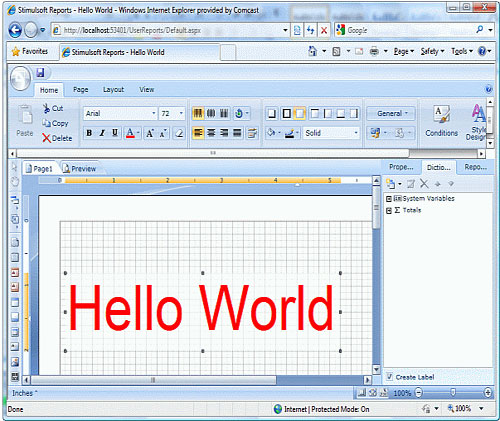This screenshot has height=421, width=500.
Task: Switch to the Preview tab
Action: (80, 169)
